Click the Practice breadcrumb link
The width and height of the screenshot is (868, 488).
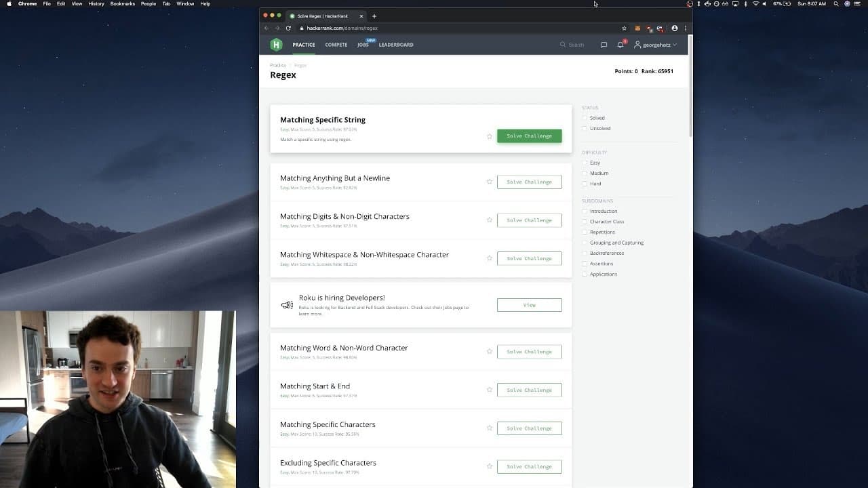pyautogui.click(x=278, y=65)
